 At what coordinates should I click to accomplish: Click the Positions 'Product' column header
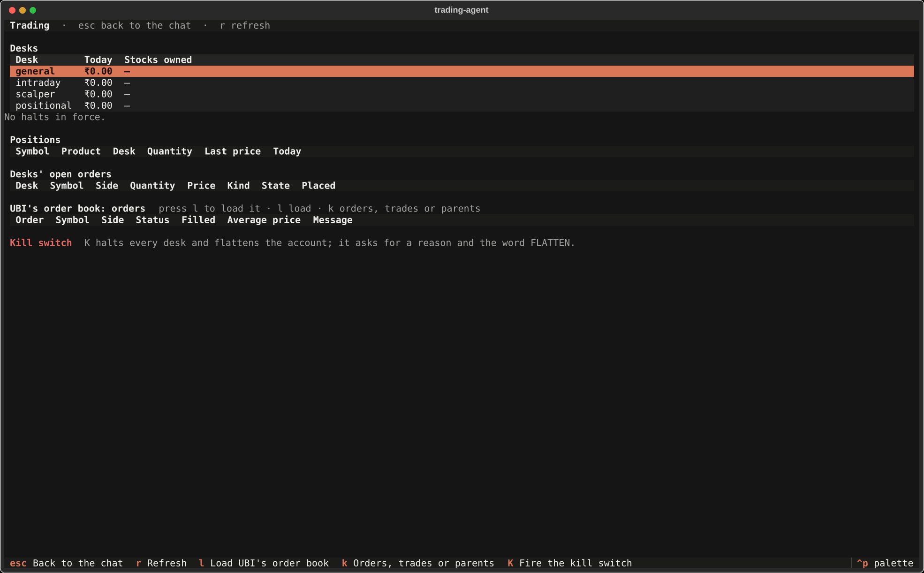coord(81,151)
